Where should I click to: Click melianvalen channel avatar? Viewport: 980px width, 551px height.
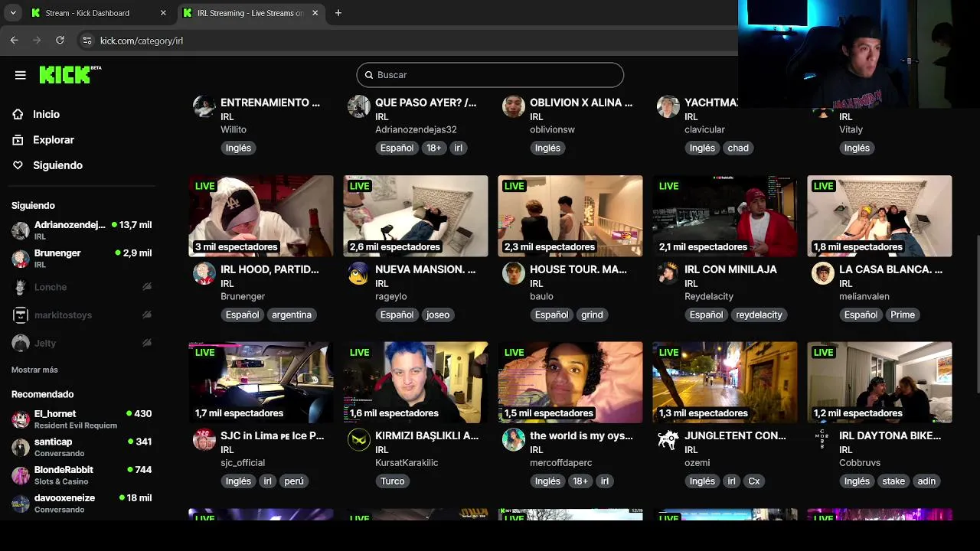823,273
